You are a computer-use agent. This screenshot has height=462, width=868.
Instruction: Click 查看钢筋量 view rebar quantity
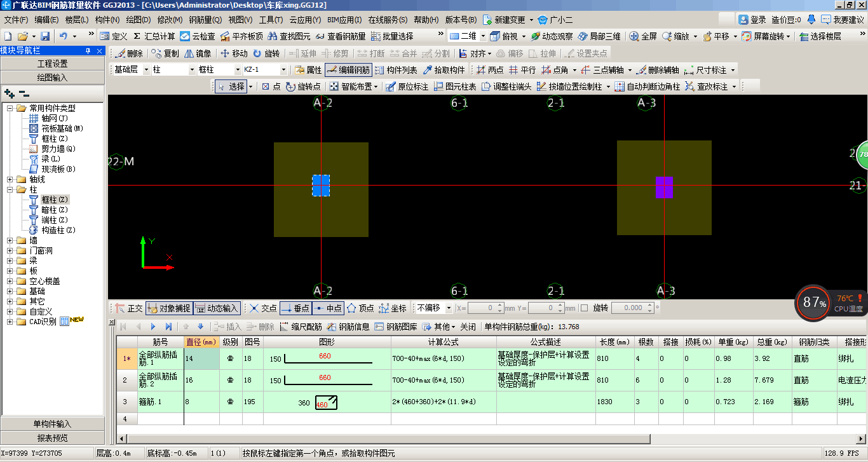coord(341,36)
